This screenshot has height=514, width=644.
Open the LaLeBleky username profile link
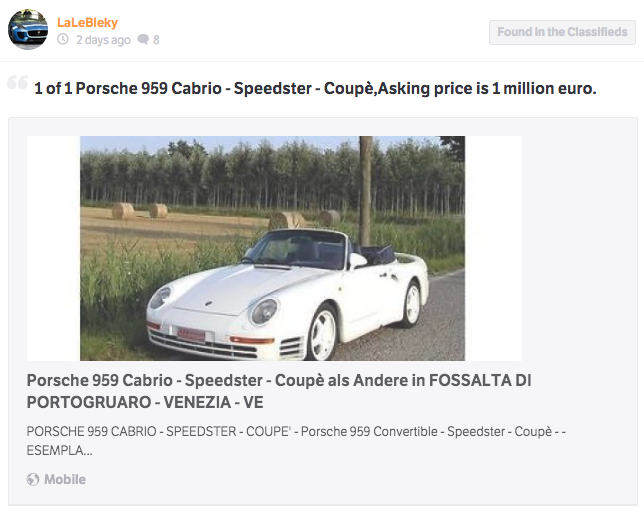click(x=87, y=22)
